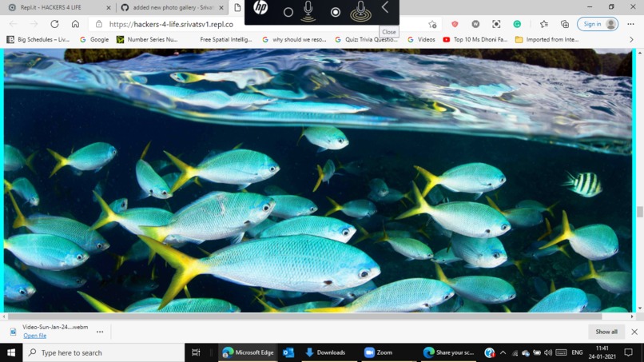Click the vertical scrollbar thumb
Image resolution: width=644 pixels, height=362 pixels.
(x=639, y=212)
